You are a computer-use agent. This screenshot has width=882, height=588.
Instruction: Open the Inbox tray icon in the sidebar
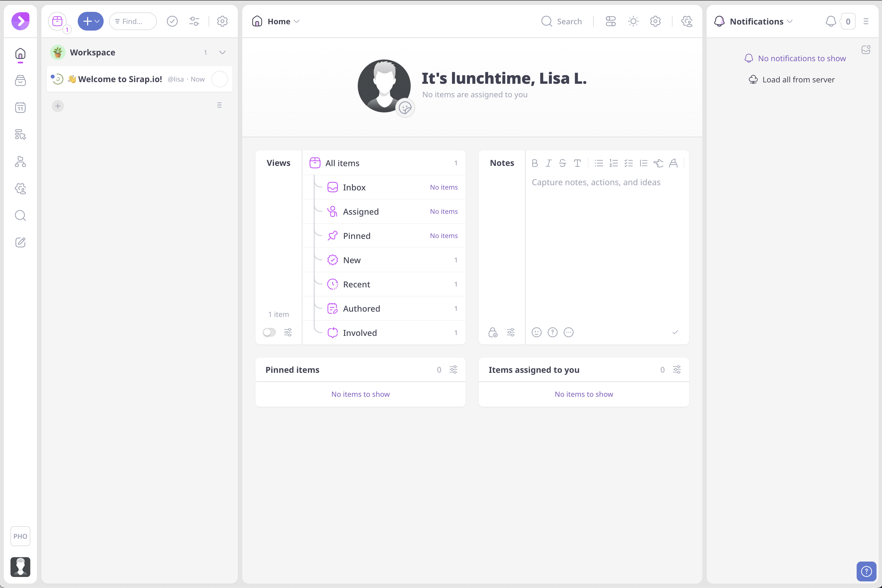20,81
